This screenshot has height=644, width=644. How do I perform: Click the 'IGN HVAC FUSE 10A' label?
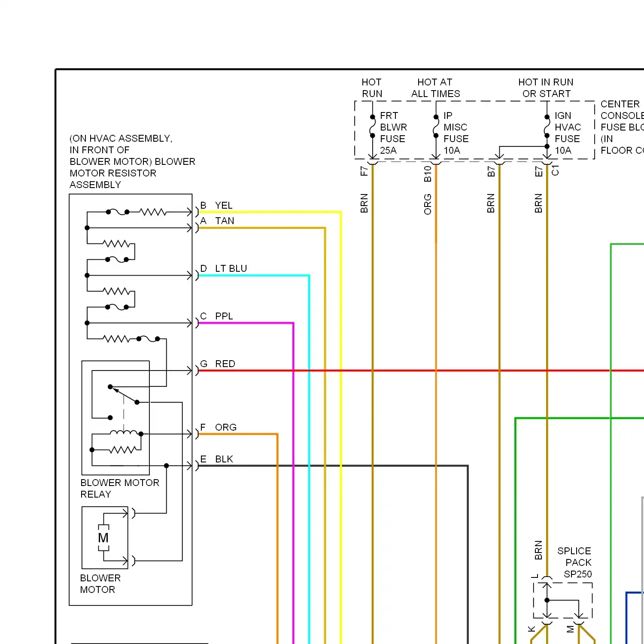[568, 133]
